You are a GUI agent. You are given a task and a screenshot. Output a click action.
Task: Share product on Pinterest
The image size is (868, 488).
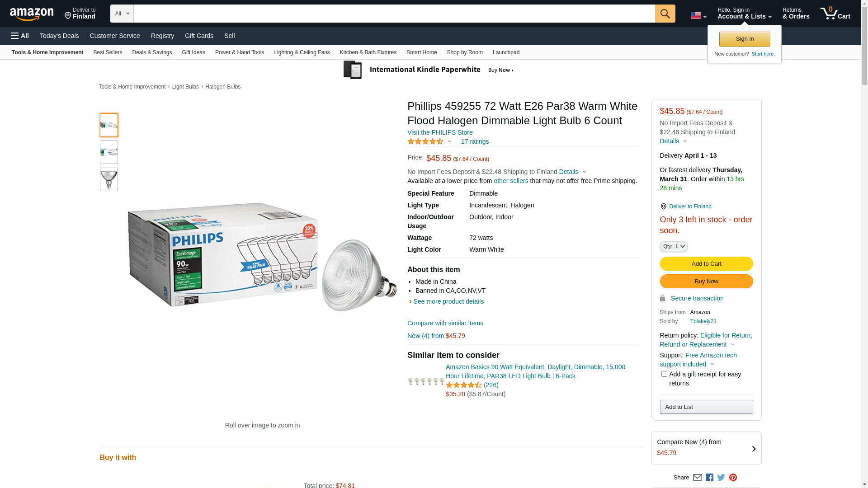733,478
